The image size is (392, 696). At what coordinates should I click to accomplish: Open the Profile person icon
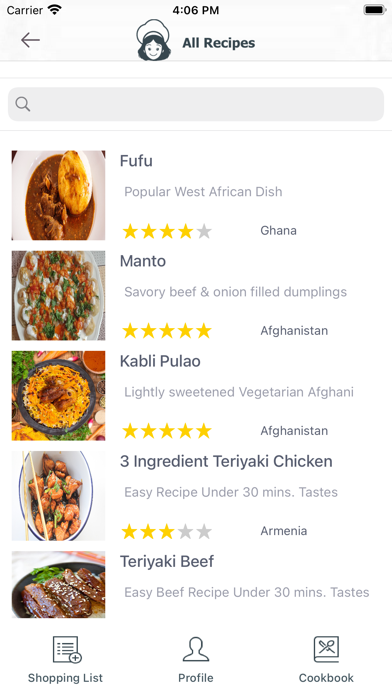click(x=196, y=649)
